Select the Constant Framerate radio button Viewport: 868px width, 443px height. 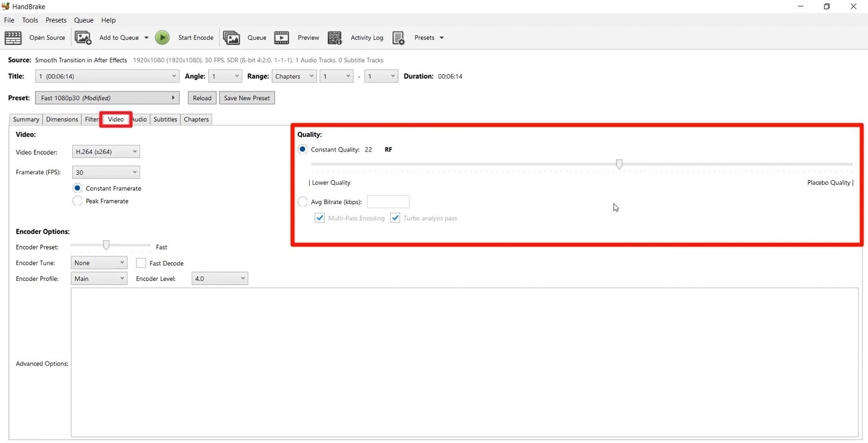coord(77,188)
